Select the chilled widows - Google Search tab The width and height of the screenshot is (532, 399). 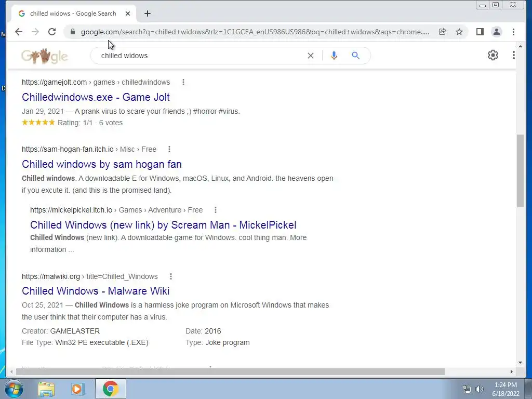[73, 14]
